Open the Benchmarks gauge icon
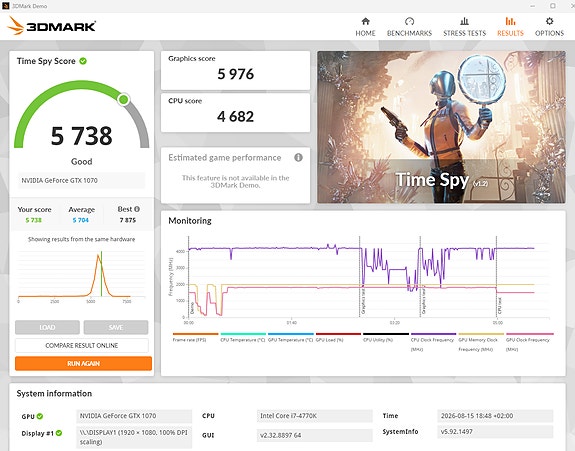Viewport: 575px width, 451px height. coord(409,21)
